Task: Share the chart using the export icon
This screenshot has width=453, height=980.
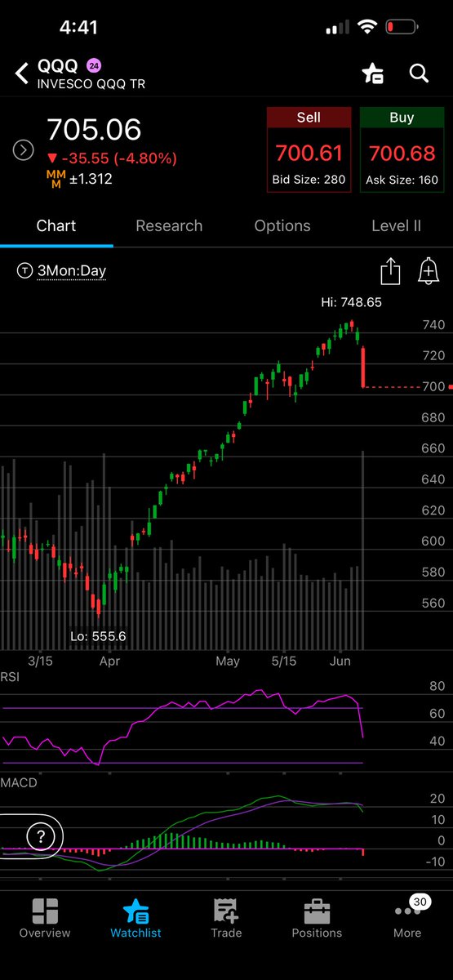Action: coord(390,271)
